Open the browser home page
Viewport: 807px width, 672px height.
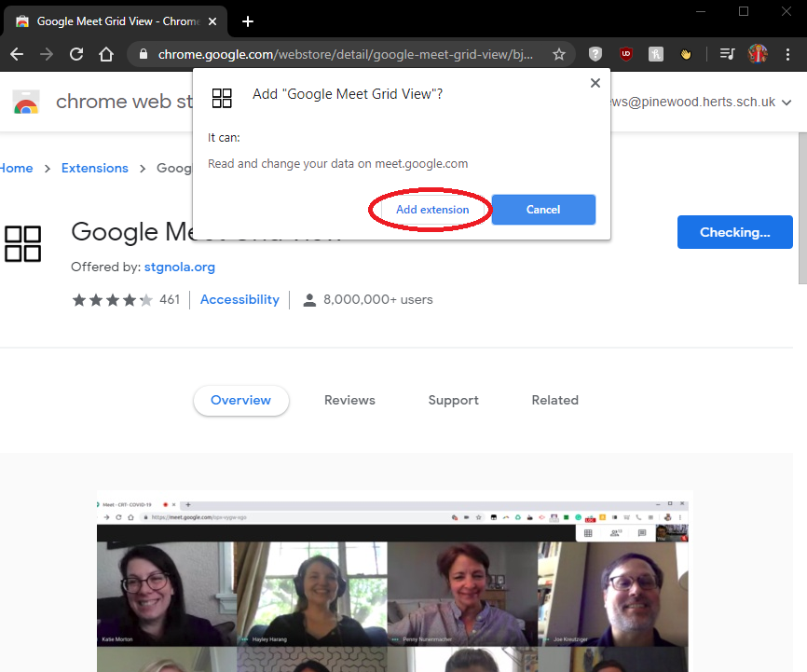tap(106, 54)
